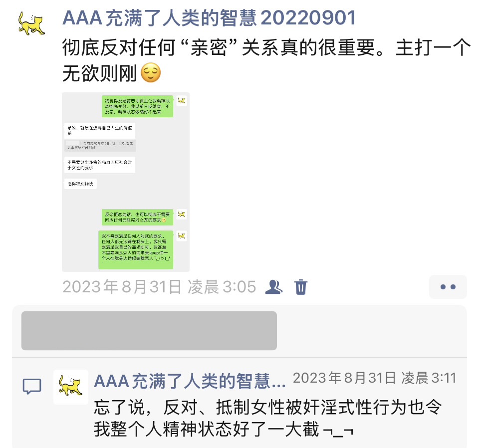Tap the relieved face emoji in post

(151, 73)
